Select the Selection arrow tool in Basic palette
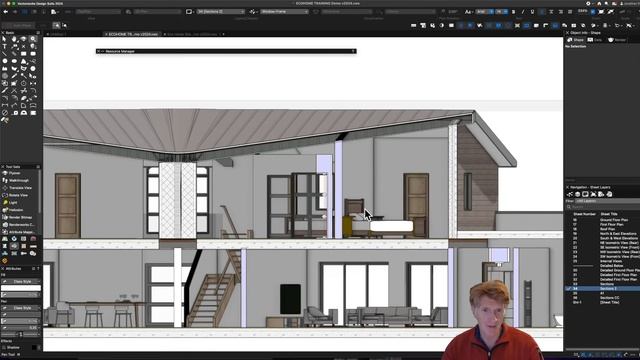 point(4,39)
